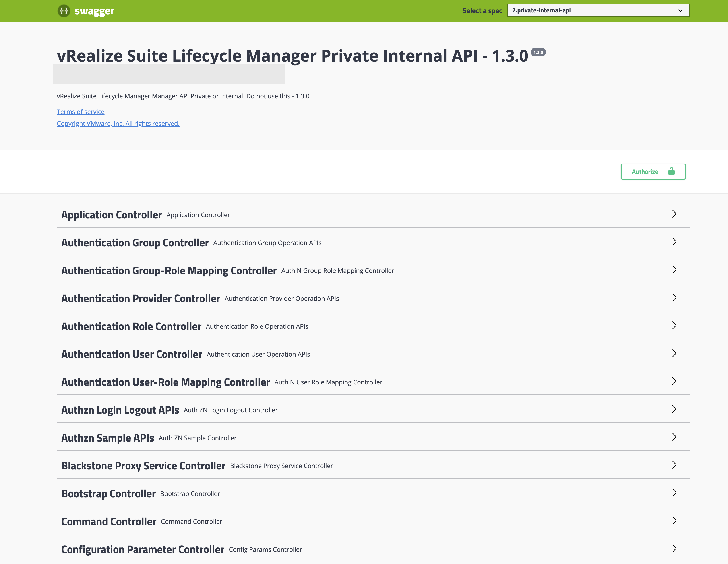
Task: Click the API title heading text
Action: [292, 56]
